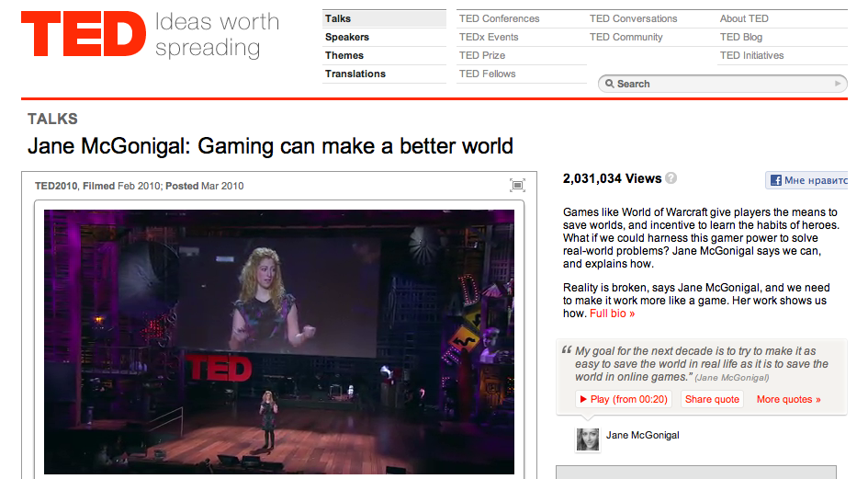Toggle fullscreen icon above the video
The height and width of the screenshot is (479, 868).
[x=517, y=185]
